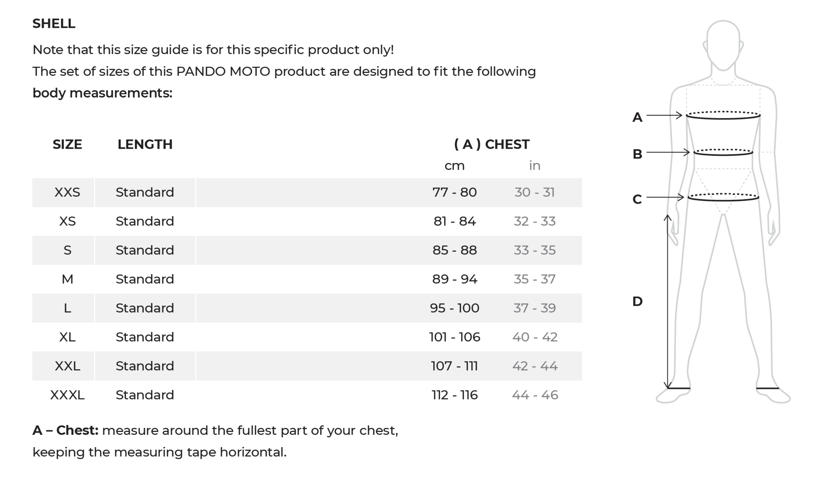The width and height of the screenshot is (823, 504).
Task: Select the XXXL size cell
Action: click(x=67, y=395)
